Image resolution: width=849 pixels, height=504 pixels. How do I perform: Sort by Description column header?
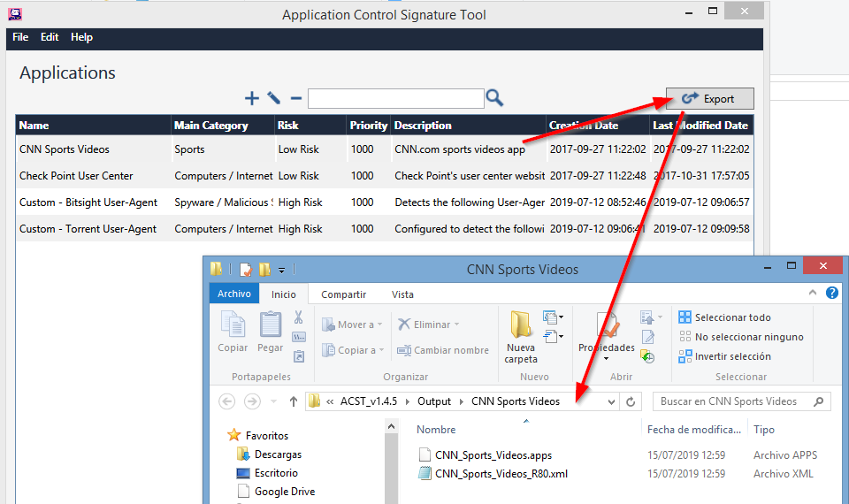469,125
